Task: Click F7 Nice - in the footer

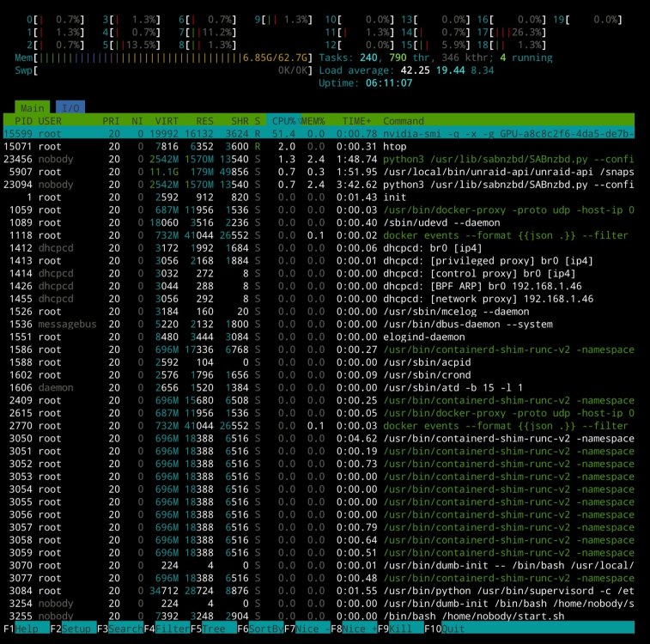Action: pyautogui.click(x=307, y=629)
